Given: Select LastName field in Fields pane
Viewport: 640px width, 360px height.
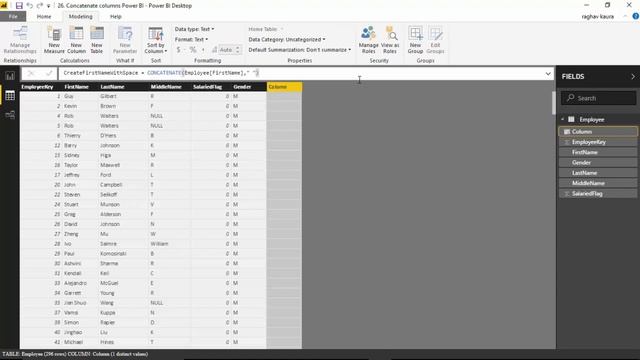Looking at the screenshot, I should (598, 173).
